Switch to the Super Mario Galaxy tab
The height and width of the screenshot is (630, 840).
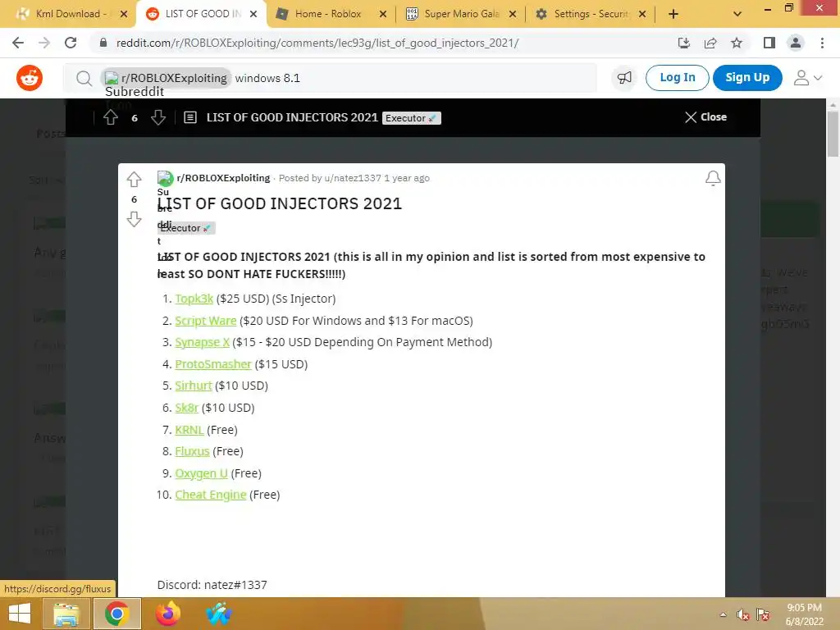[x=461, y=14]
